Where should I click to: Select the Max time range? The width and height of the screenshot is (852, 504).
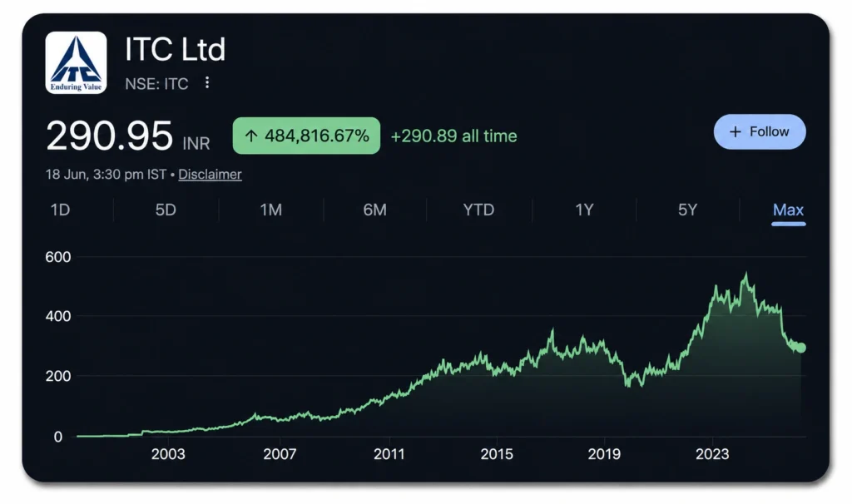789,210
